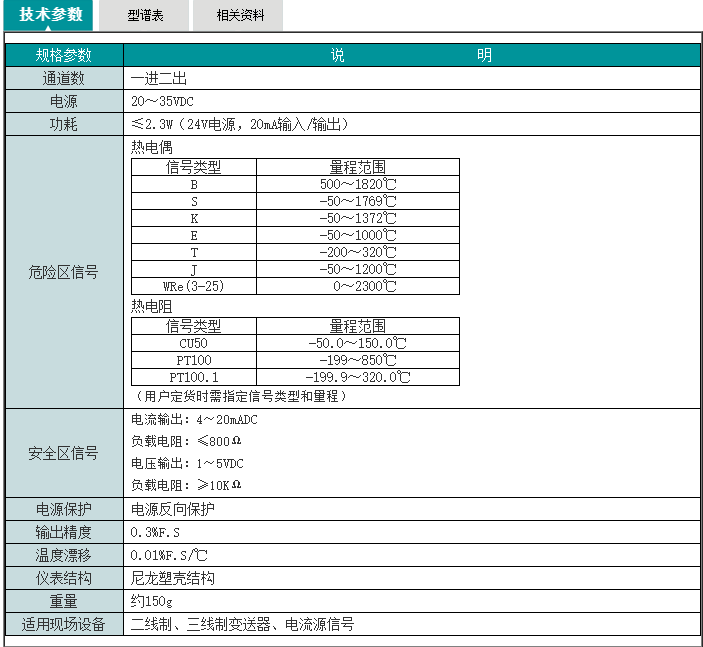The image size is (703, 647).
Task: Click the 仪表结构 row label
Action: pos(64,578)
